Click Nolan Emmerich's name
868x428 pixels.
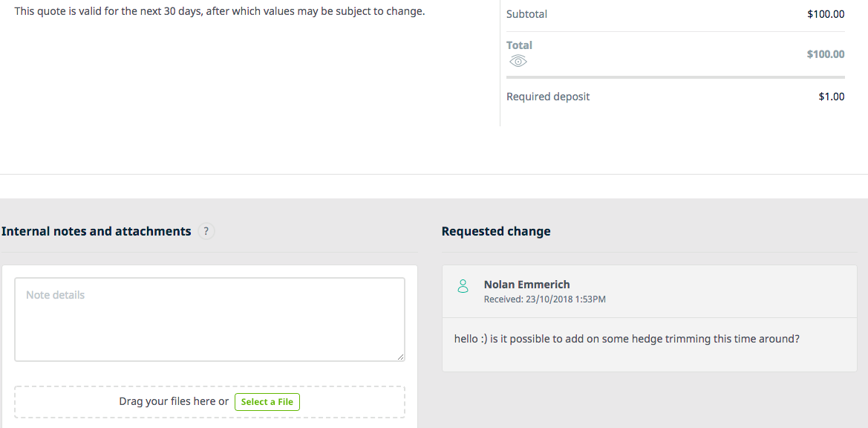(526, 284)
